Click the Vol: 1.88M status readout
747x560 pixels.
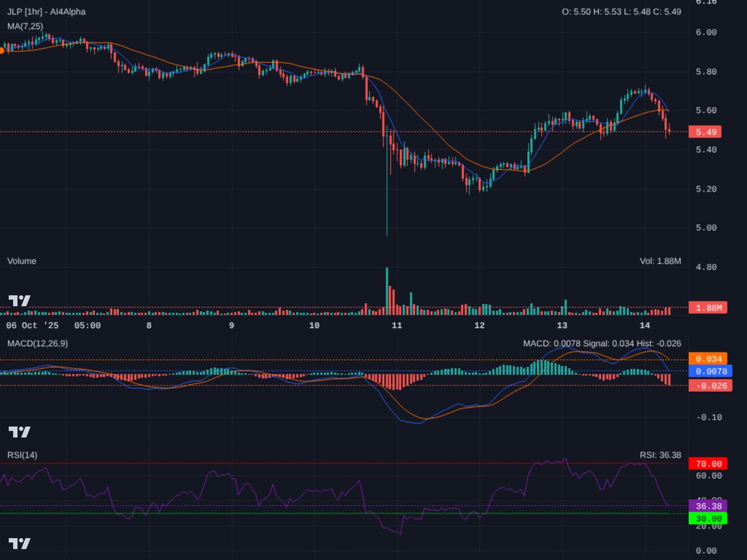coord(659,261)
